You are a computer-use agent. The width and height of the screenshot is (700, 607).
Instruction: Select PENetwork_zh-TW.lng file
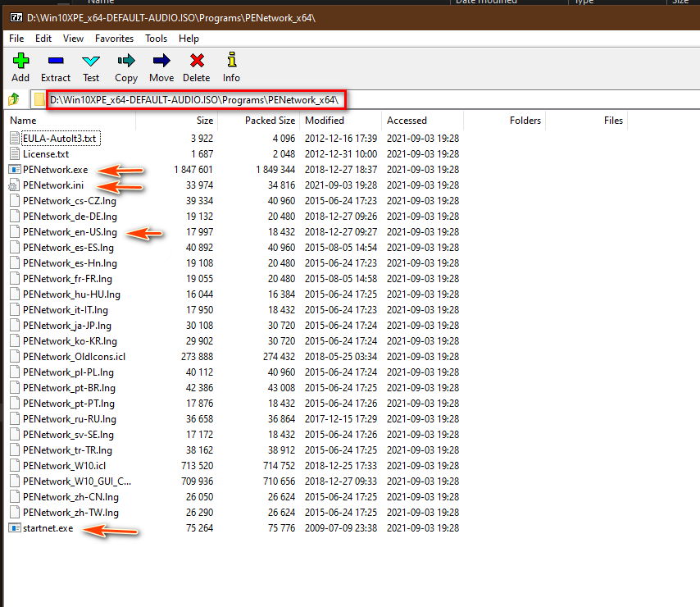71,513
